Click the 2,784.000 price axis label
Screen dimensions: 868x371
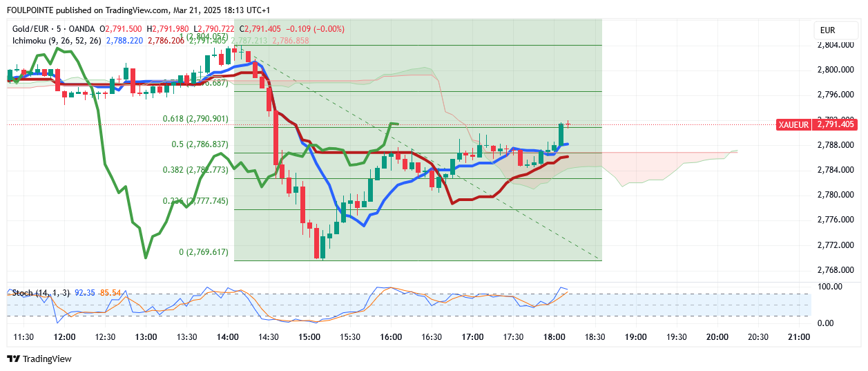tap(836, 170)
